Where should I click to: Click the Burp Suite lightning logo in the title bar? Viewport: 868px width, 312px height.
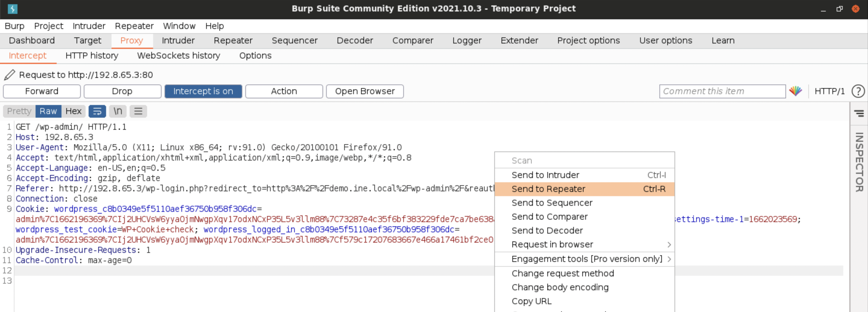pyautogui.click(x=12, y=9)
